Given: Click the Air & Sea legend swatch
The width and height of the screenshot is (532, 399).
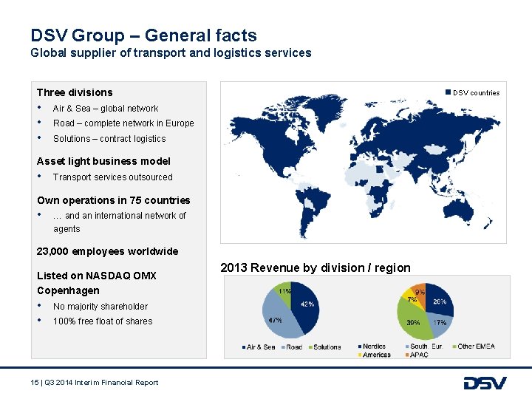Looking at the screenshot, I should [x=244, y=347].
